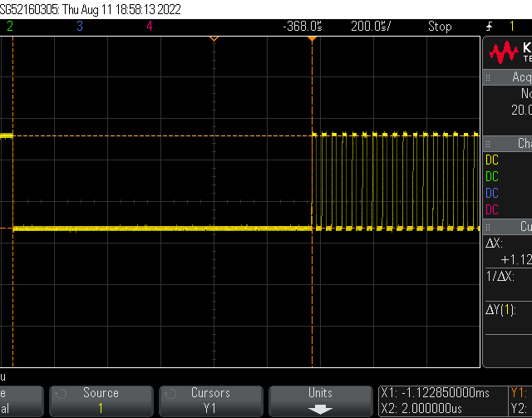Click the ΔX cursor measurement readout

[x=508, y=251]
